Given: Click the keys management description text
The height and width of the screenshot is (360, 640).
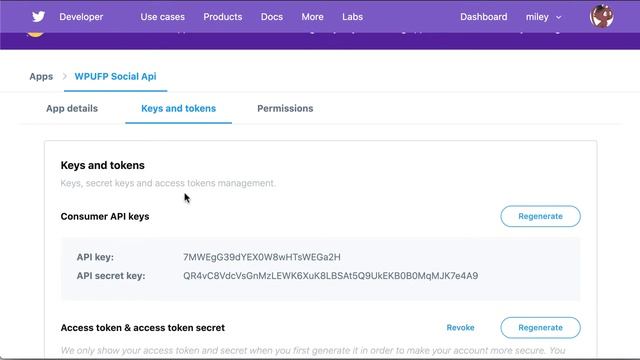Looking at the screenshot, I should (168, 183).
